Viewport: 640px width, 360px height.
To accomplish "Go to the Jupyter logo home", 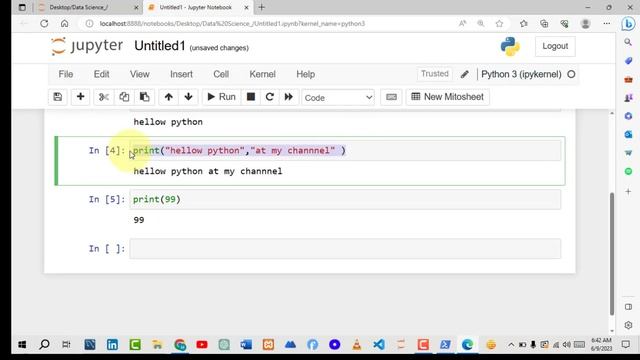I will click(x=87, y=46).
